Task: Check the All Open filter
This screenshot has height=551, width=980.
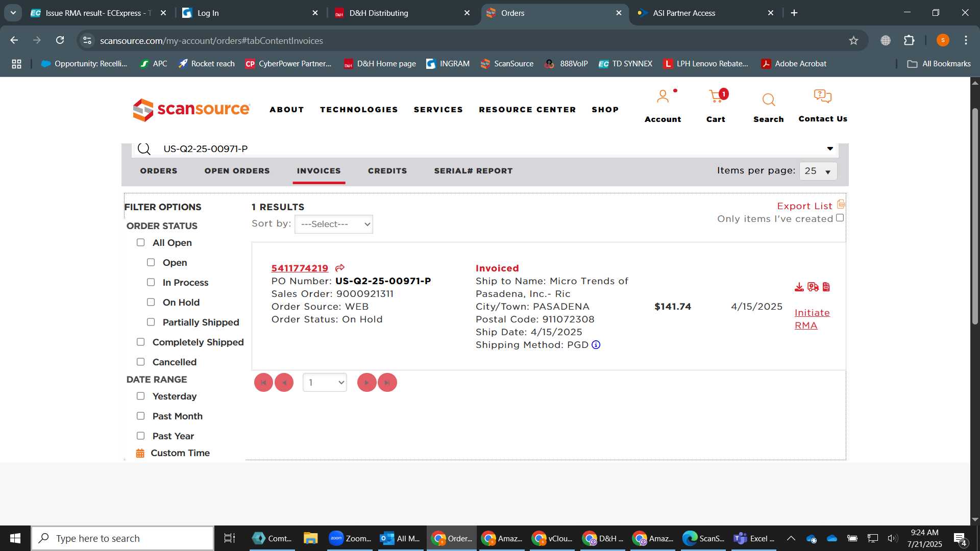Action: pyautogui.click(x=140, y=243)
